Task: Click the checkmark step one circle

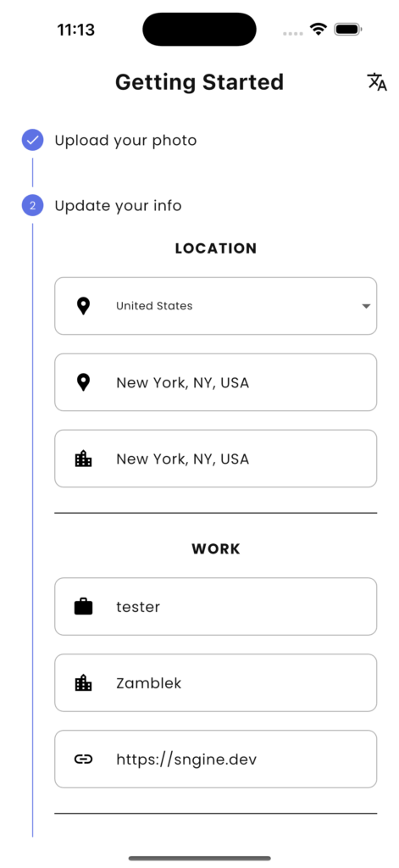Action: point(33,140)
